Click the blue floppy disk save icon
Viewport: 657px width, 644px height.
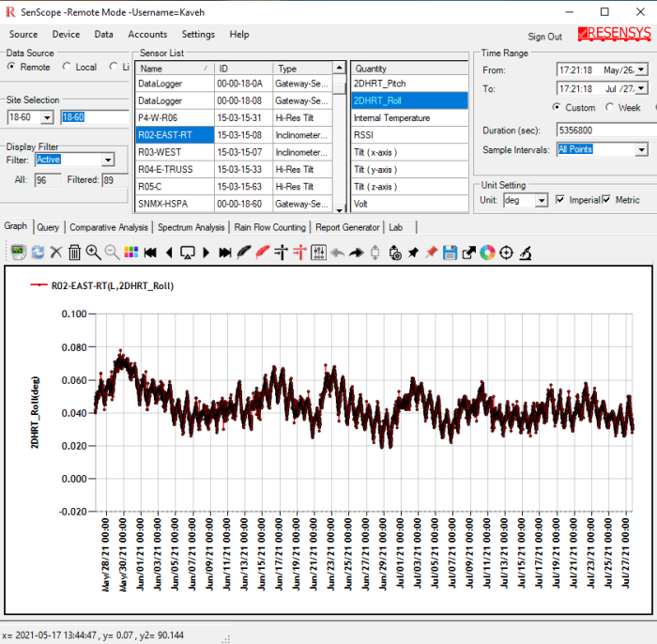450,252
